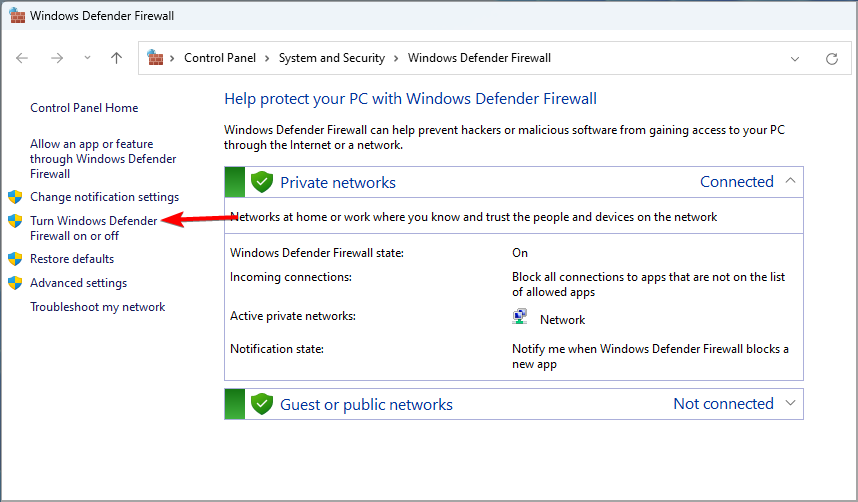This screenshot has height=502, width=858.
Task: Collapse the Private networks section
Action: coord(790,181)
